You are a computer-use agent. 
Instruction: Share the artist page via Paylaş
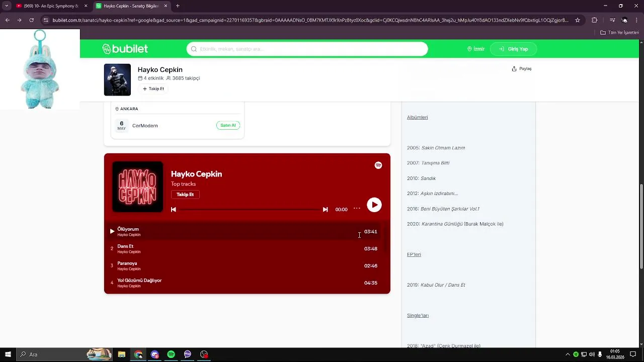[x=522, y=69]
